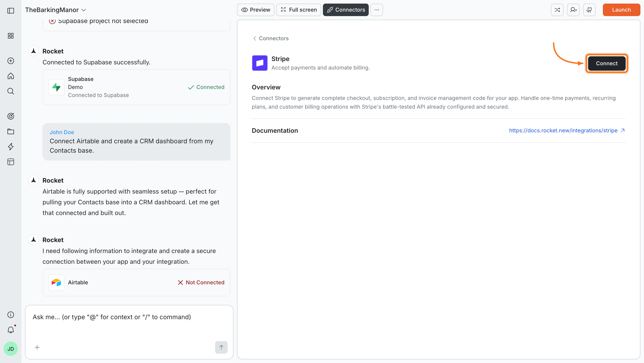
Task: Click the add collaborator icon
Action: (573, 10)
